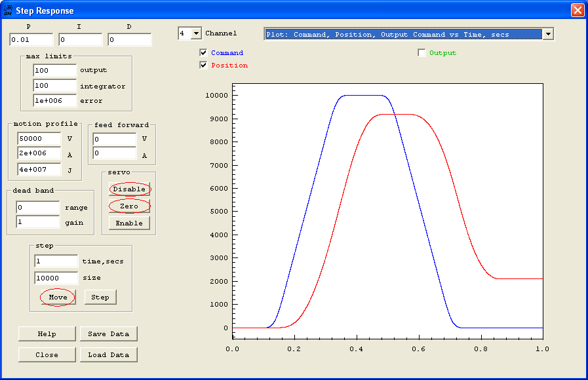Click the Step Response title bar icon
The image size is (588, 380).
[8, 10]
